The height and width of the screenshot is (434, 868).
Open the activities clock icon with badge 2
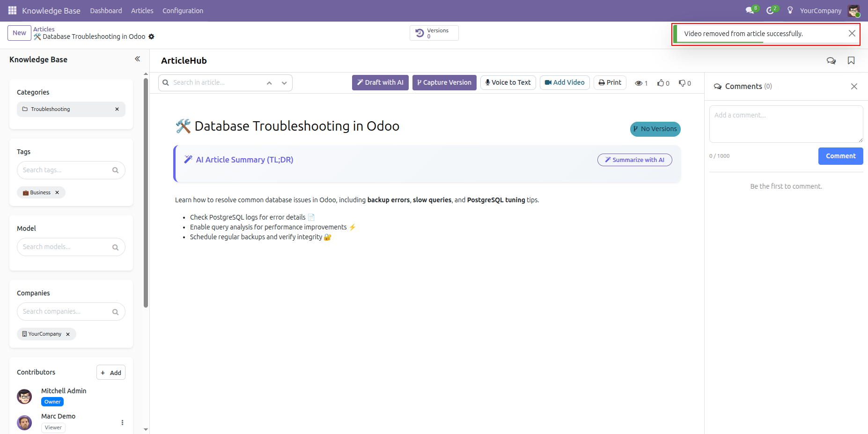[772, 10]
